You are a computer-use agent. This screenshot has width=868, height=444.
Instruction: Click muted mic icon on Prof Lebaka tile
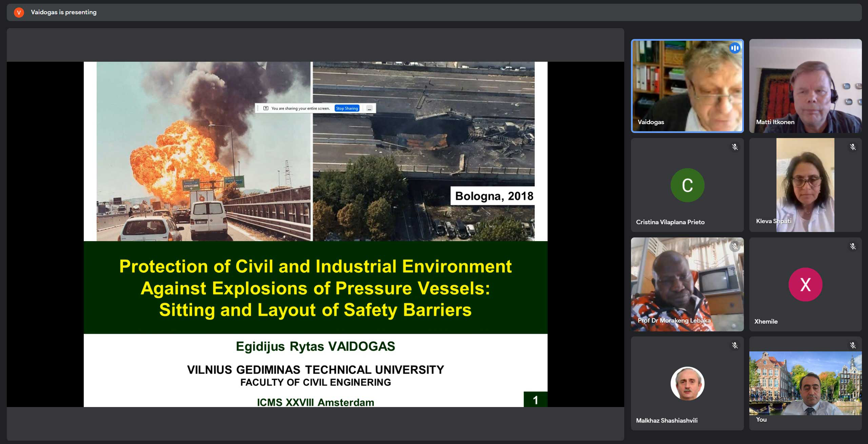coord(734,246)
